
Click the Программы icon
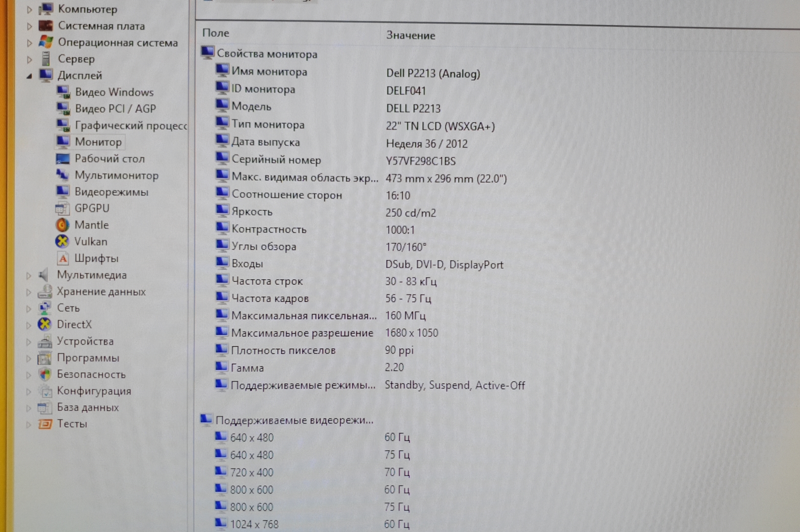[44, 358]
